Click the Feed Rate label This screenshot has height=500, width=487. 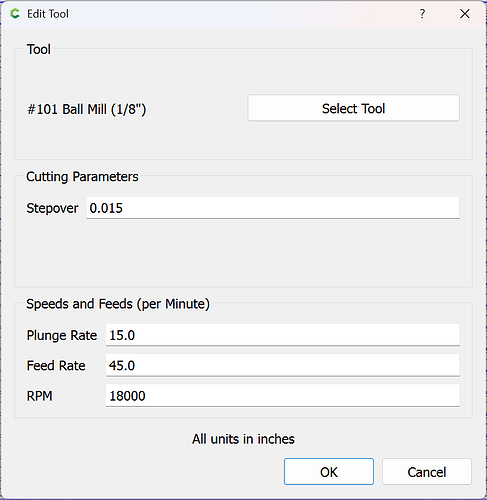pos(56,366)
